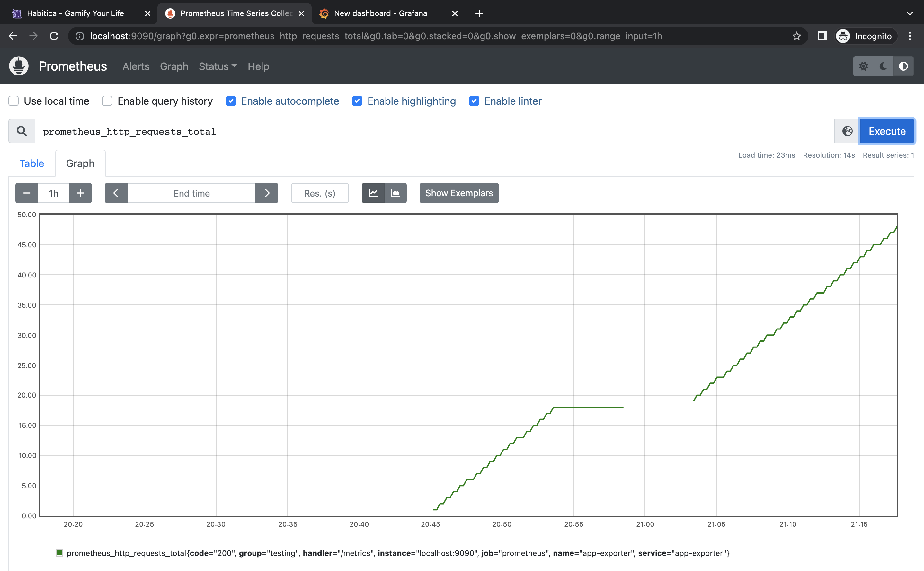Screen dimensions: 924x571
Task: Move end time forward with right chevron
Action: pos(267,193)
